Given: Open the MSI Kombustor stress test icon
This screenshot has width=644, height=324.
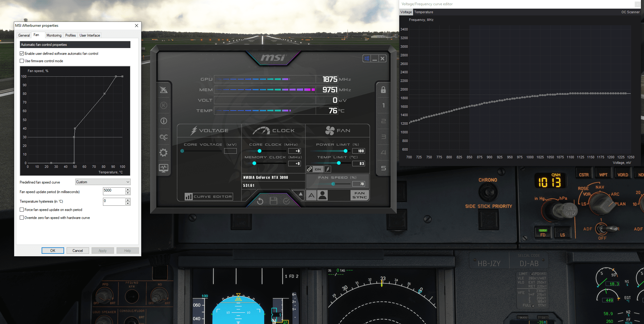Looking at the screenshot, I should [164, 105].
